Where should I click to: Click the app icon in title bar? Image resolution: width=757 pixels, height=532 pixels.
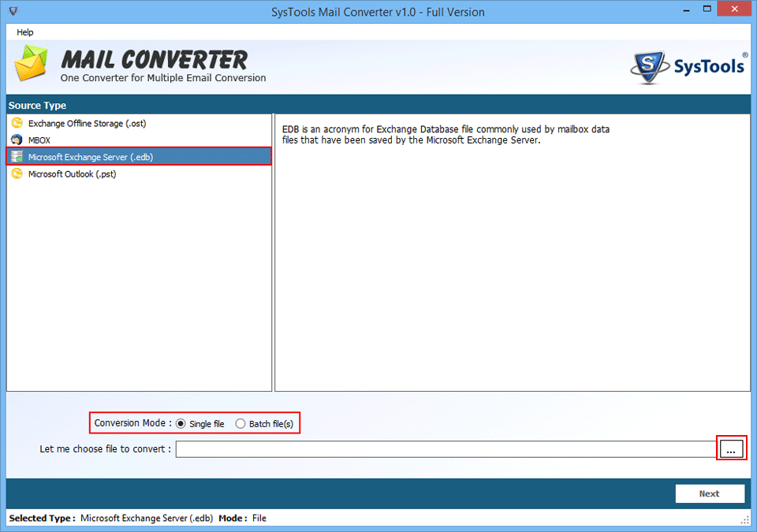pyautogui.click(x=13, y=11)
